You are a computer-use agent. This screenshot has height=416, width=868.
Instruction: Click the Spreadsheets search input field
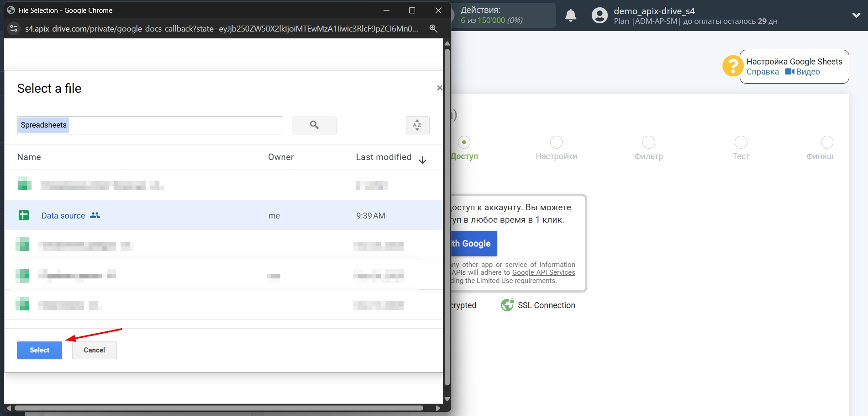coord(149,125)
